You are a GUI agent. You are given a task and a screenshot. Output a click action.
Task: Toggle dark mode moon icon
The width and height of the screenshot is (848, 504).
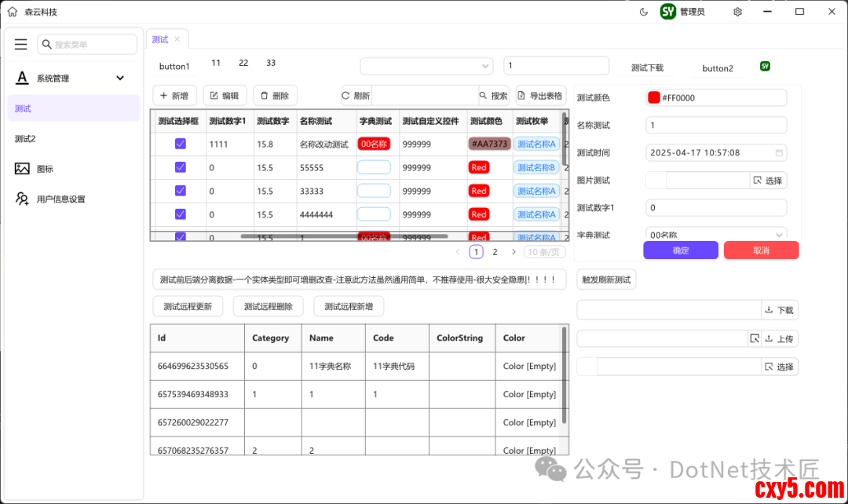[x=644, y=12]
